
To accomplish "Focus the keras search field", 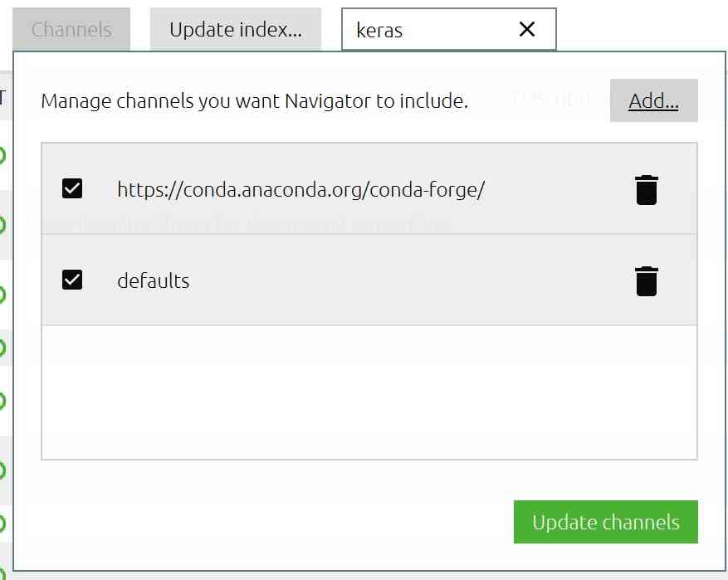I will coord(448,29).
